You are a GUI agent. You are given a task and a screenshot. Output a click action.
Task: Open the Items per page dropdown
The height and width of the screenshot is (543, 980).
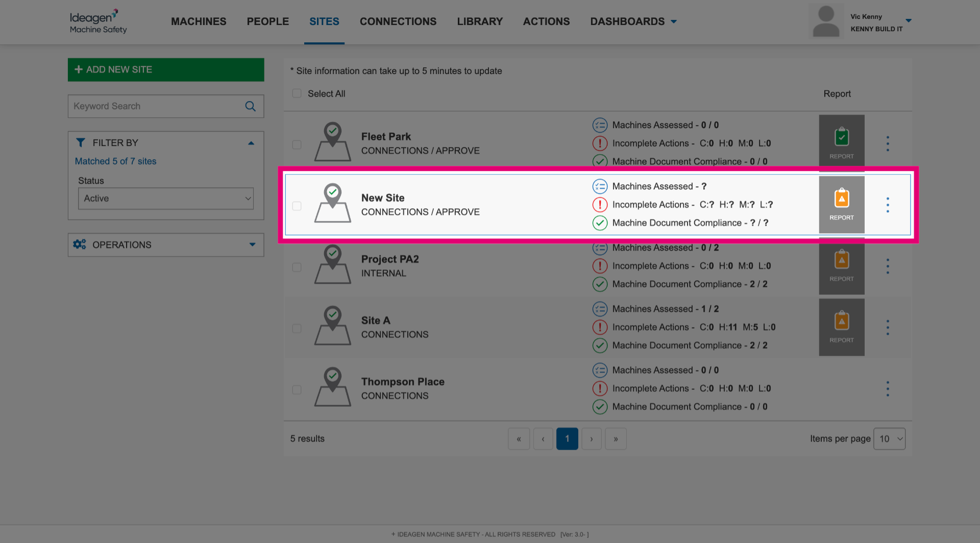[889, 439]
